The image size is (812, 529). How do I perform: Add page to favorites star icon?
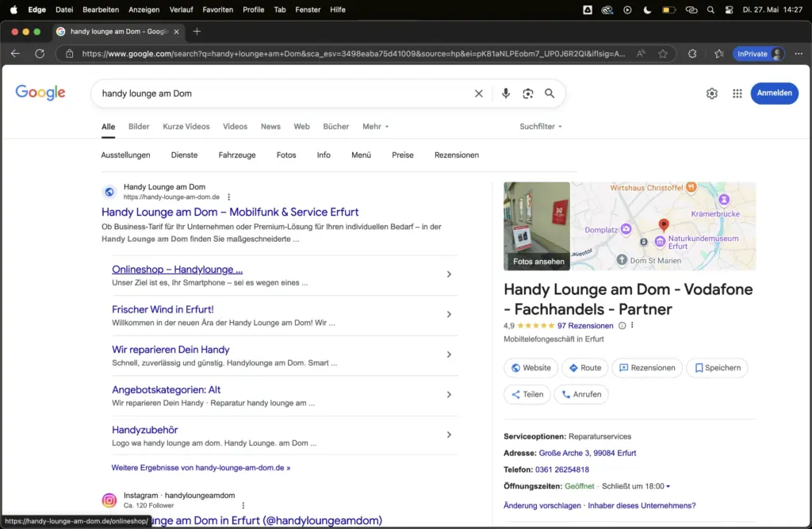[x=663, y=54]
